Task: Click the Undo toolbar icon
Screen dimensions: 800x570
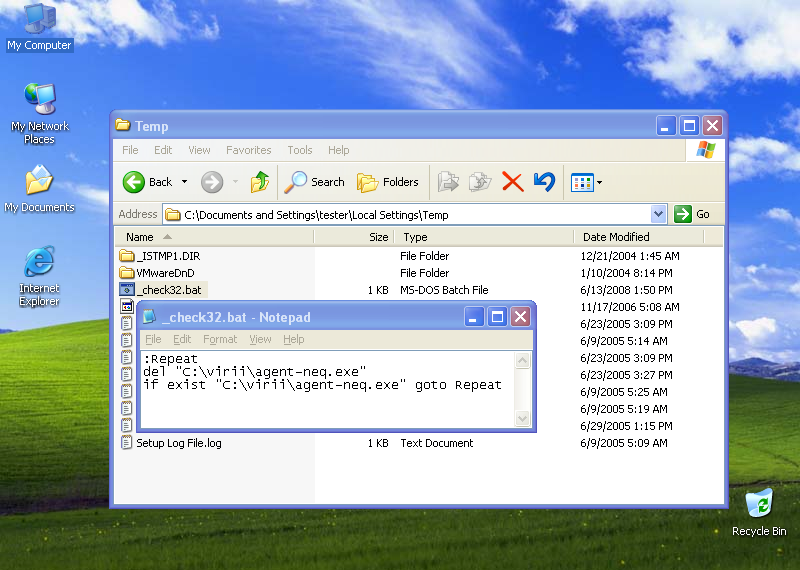Action: [544, 182]
